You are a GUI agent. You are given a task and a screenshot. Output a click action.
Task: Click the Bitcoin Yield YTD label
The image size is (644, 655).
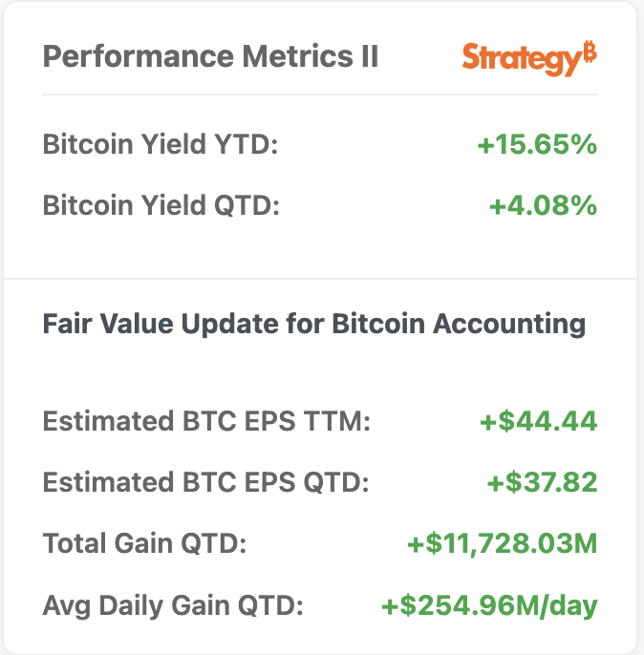[x=160, y=145]
